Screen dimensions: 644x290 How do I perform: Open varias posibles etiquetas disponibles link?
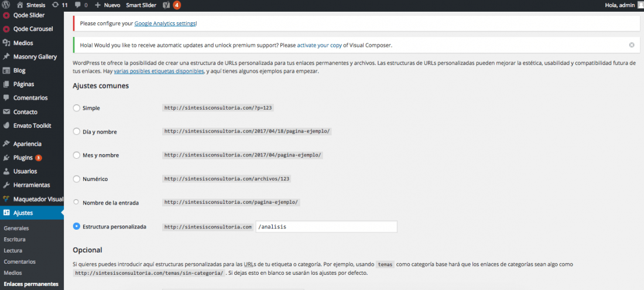click(x=159, y=71)
